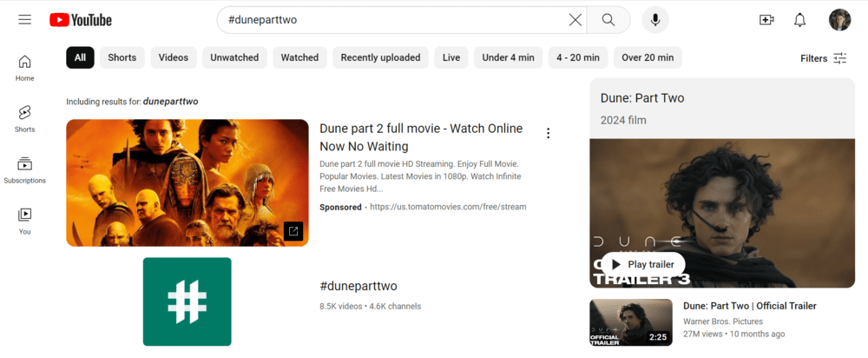Open Subscriptions in sidebar

pyautogui.click(x=24, y=170)
